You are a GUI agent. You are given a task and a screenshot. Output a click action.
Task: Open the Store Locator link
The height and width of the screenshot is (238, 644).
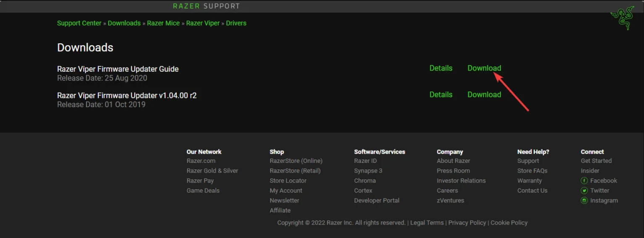[x=288, y=181]
